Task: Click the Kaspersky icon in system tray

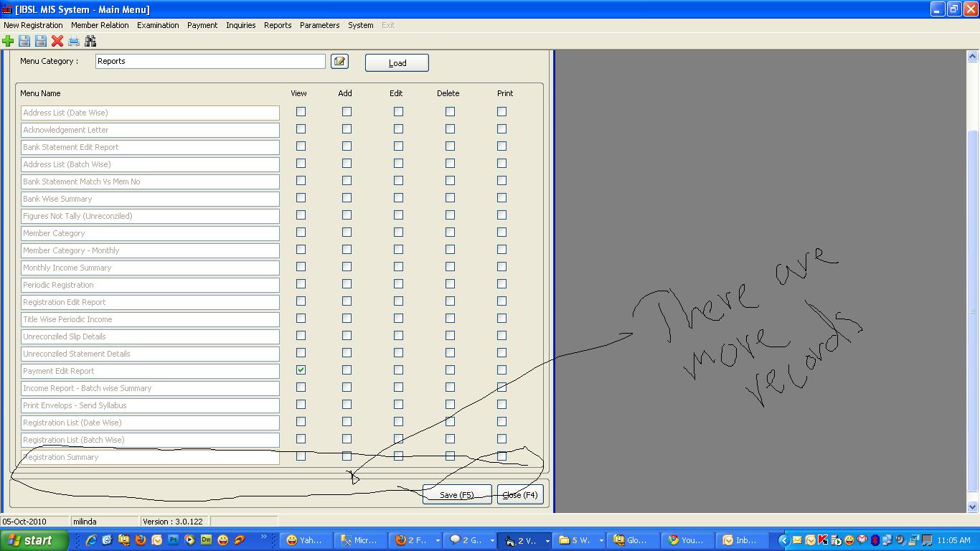Action: [x=824, y=540]
